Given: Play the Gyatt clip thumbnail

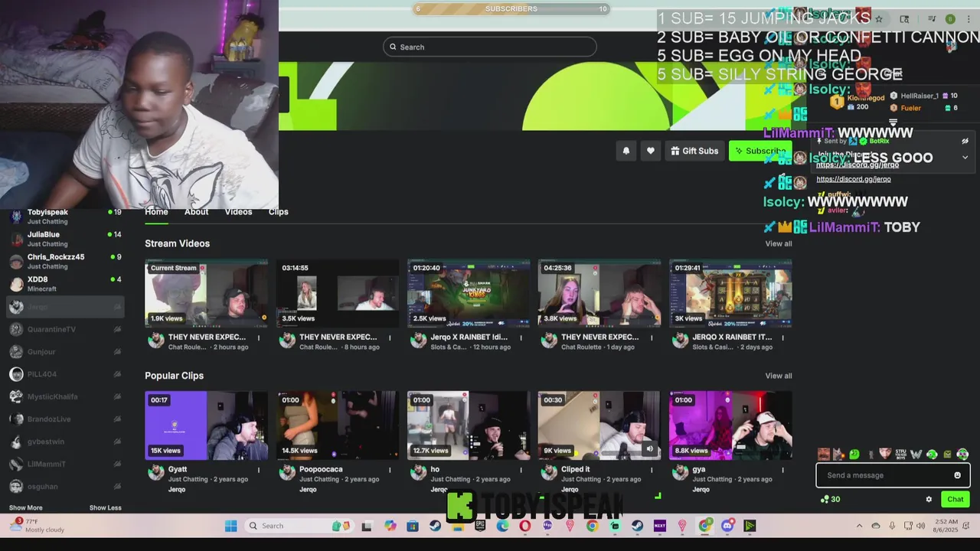Looking at the screenshot, I should pyautogui.click(x=207, y=425).
